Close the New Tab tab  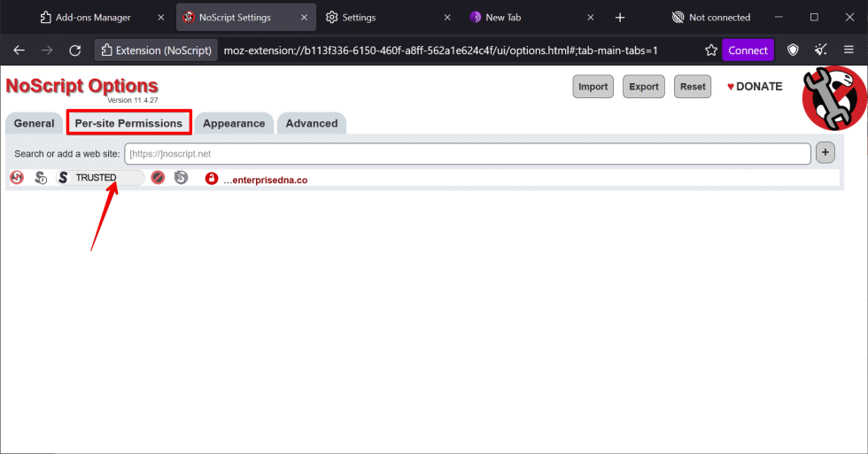[x=591, y=18]
